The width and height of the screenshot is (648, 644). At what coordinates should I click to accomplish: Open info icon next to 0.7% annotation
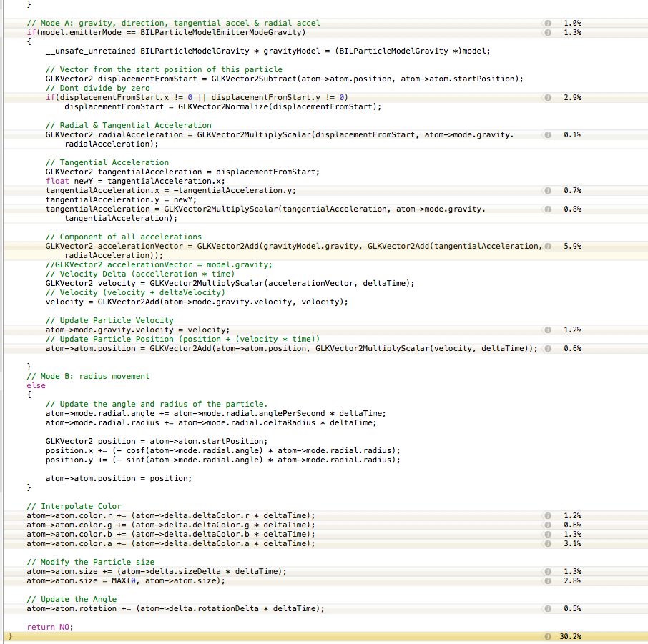pyautogui.click(x=547, y=191)
